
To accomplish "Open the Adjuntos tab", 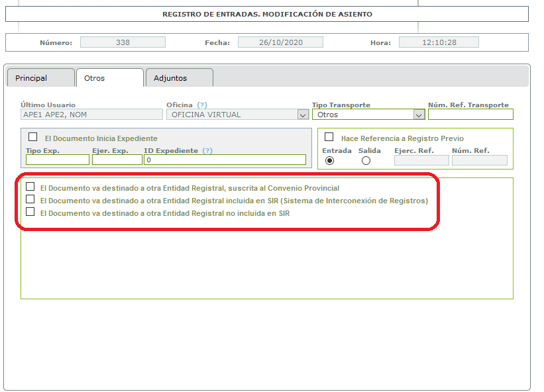I will (x=180, y=78).
